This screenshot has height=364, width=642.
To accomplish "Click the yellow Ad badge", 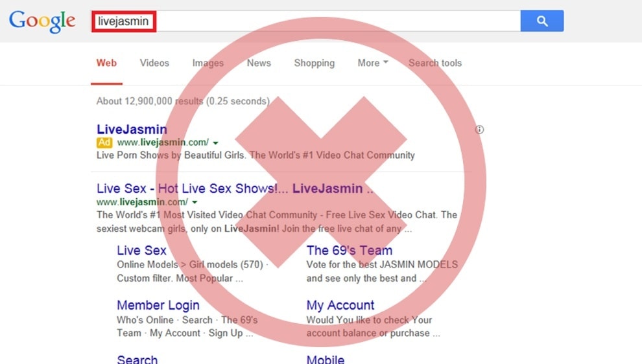I will pos(104,142).
